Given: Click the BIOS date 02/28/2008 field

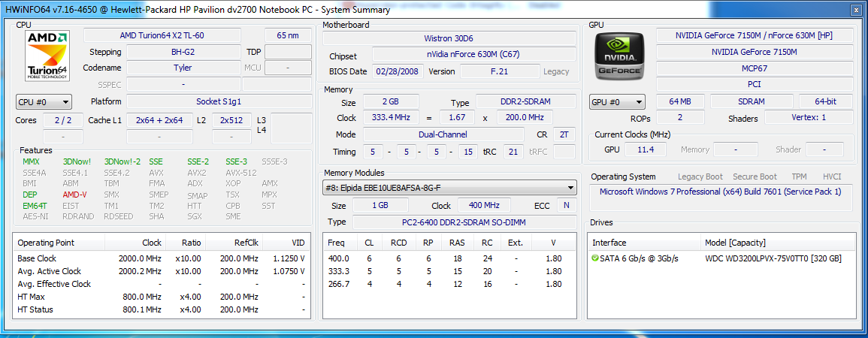Looking at the screenshot, I should click(398, 71).
